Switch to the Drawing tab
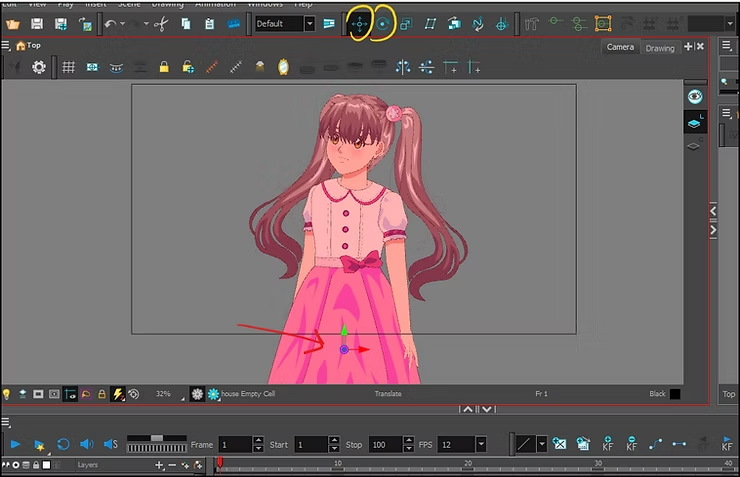 pyautogui.click(x=660, y=48)
